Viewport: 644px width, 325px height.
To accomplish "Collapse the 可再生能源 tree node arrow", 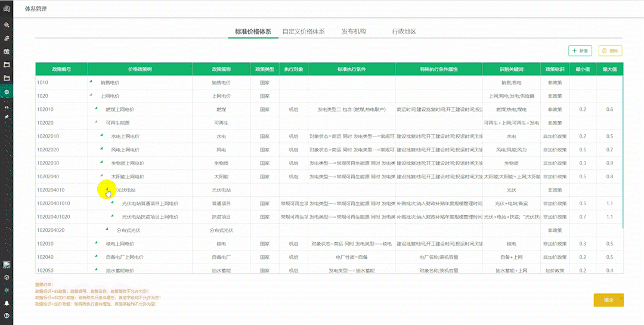I will [x=96, y=122].
